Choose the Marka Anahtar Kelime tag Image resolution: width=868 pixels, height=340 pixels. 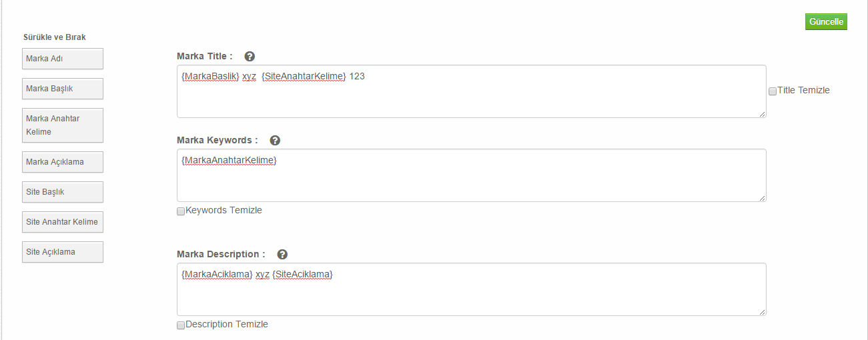click(x=63, y=125)
